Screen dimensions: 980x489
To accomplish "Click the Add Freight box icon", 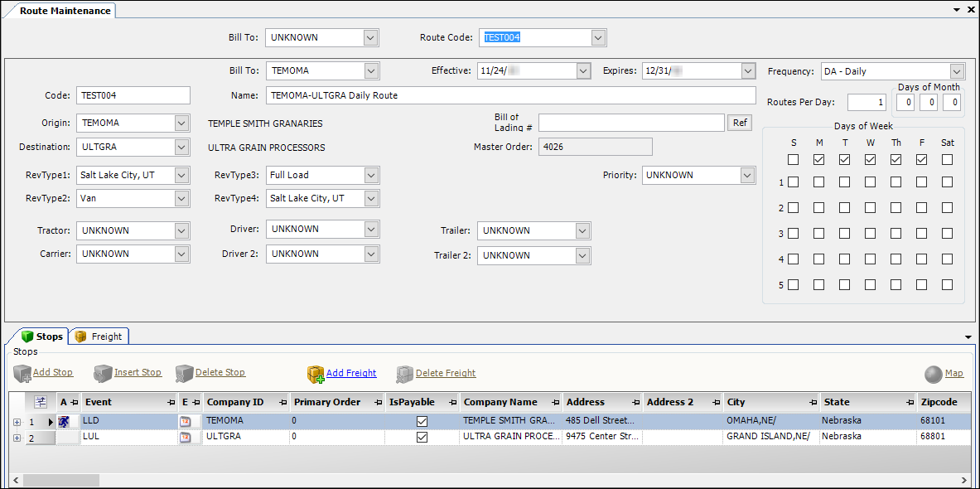I will pos(315,375).
